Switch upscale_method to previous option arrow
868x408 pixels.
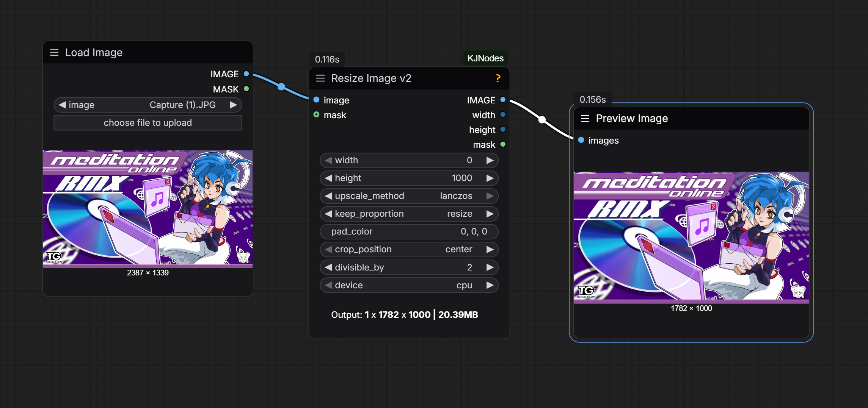[x=328, y=196]
